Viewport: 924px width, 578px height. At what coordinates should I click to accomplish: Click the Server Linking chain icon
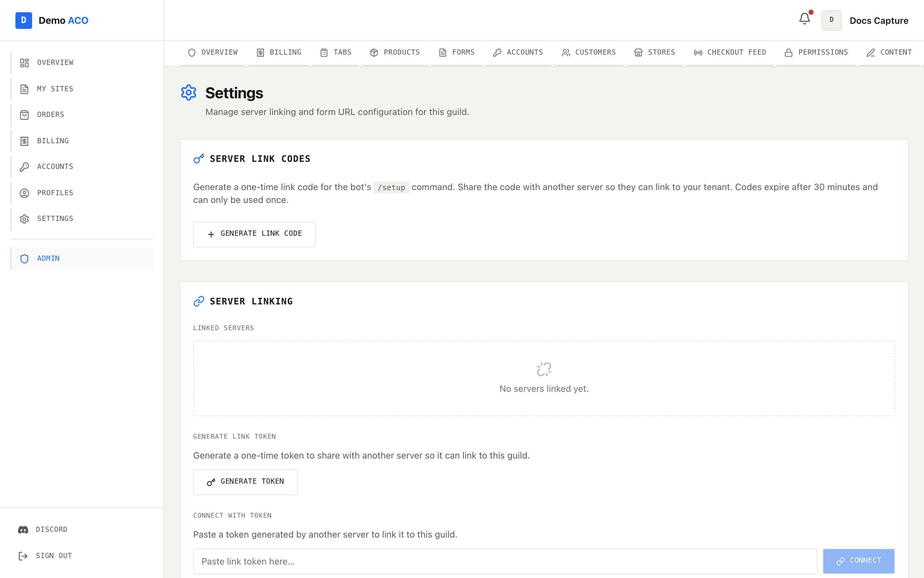[x=199, y=301]
